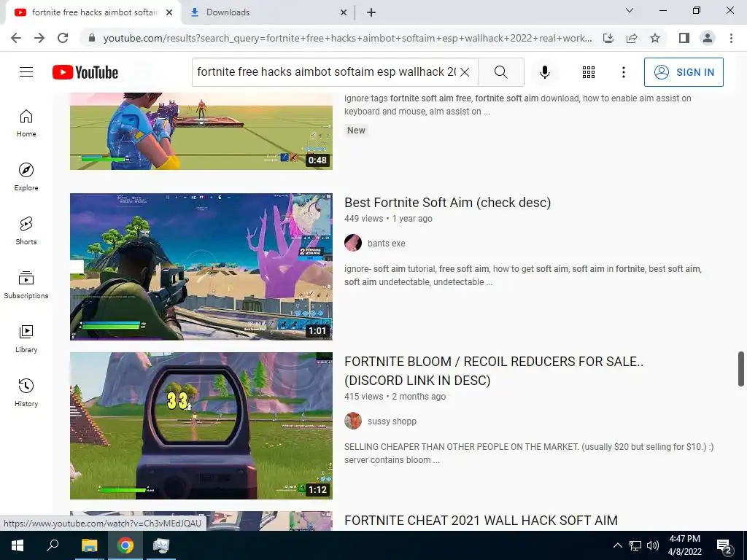Open title Best Fortnite Soft Aim (check desc)

point(447,203)
